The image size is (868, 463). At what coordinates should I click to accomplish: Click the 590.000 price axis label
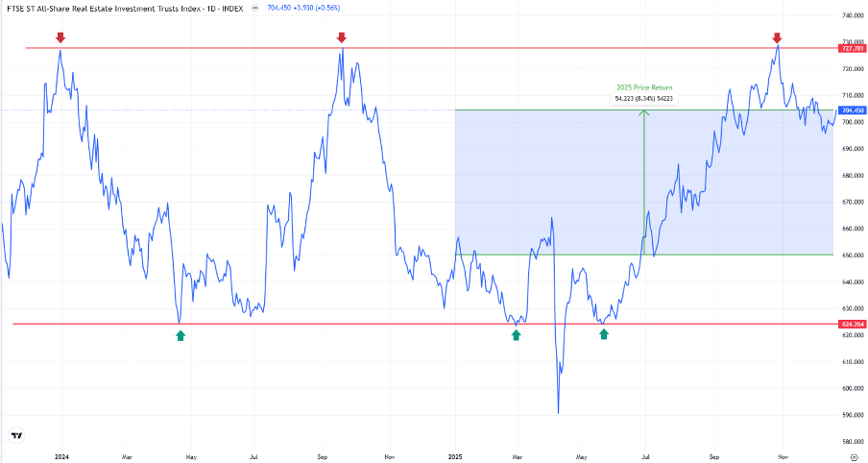tap(853, 415)
